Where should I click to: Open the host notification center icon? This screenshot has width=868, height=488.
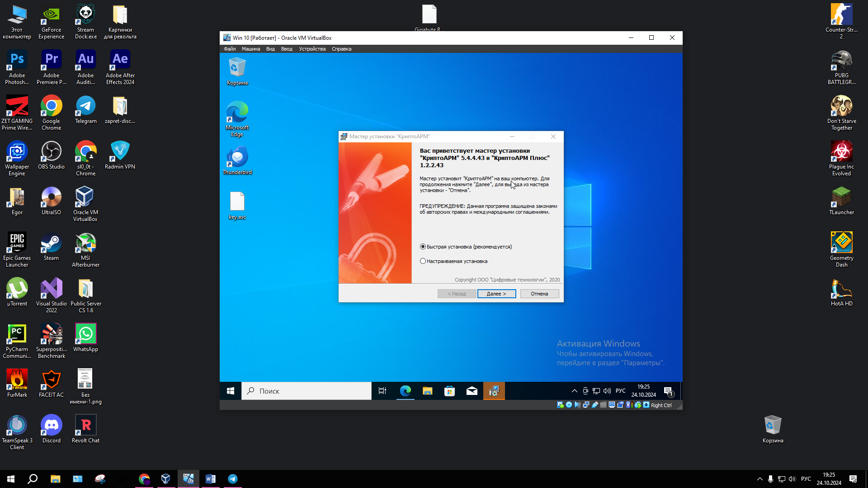click(x=853, y=479)
